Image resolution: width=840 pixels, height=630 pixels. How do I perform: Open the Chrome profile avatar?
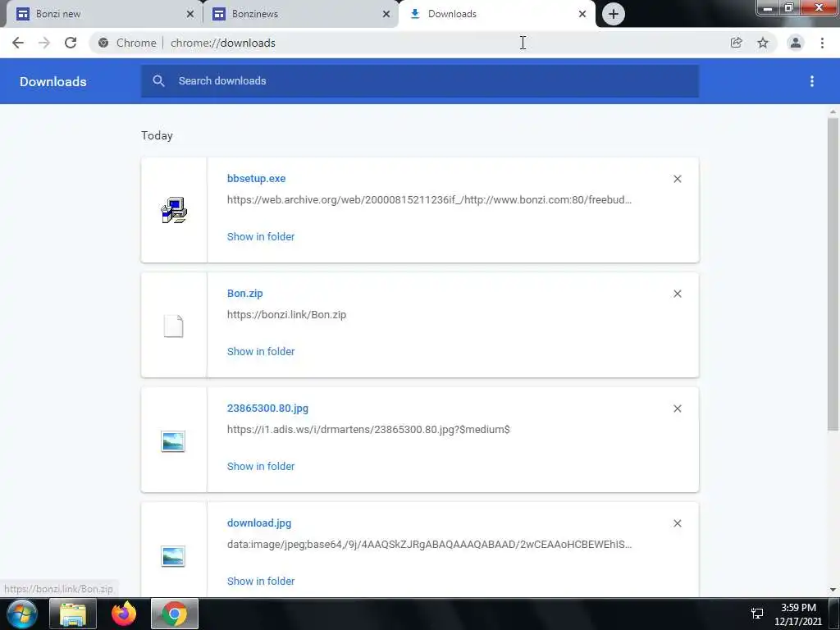(x=796, y=43)
